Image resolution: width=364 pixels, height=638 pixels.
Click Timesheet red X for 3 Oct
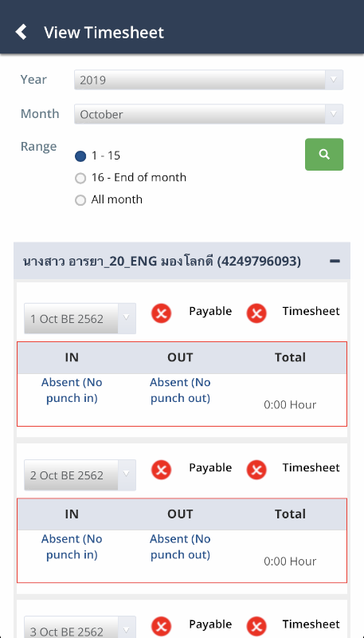(256, 627)
